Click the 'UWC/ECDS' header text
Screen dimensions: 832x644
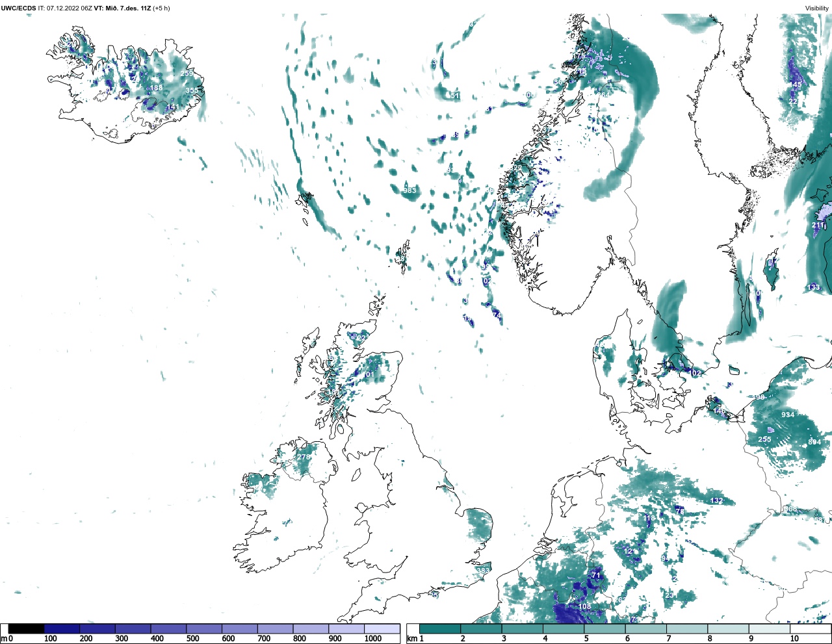click(x=18, y=8)
